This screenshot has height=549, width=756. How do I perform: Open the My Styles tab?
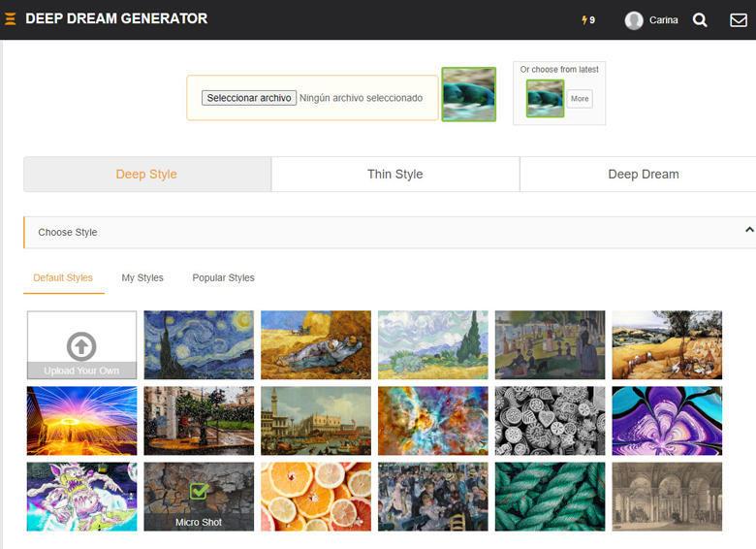(x=142, y=277)
